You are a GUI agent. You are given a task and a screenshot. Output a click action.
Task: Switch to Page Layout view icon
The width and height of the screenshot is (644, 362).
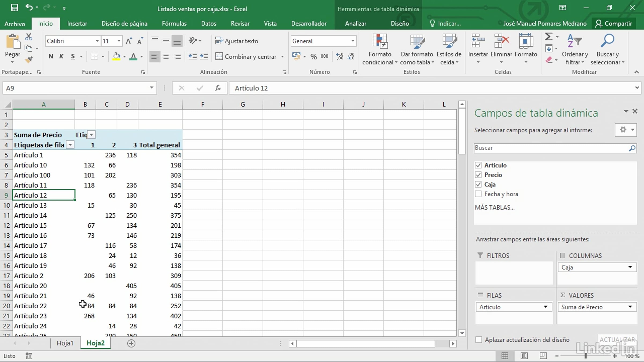[x=524, y=356]
